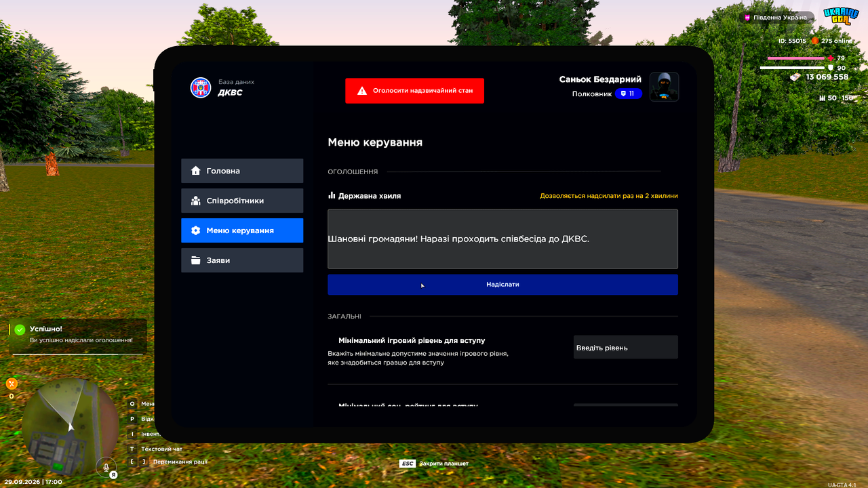The width and height of the screenshot is (868, 488).
Task: Click the pink server icon beside Південна Україна
Action: click(x=748, y=18)
